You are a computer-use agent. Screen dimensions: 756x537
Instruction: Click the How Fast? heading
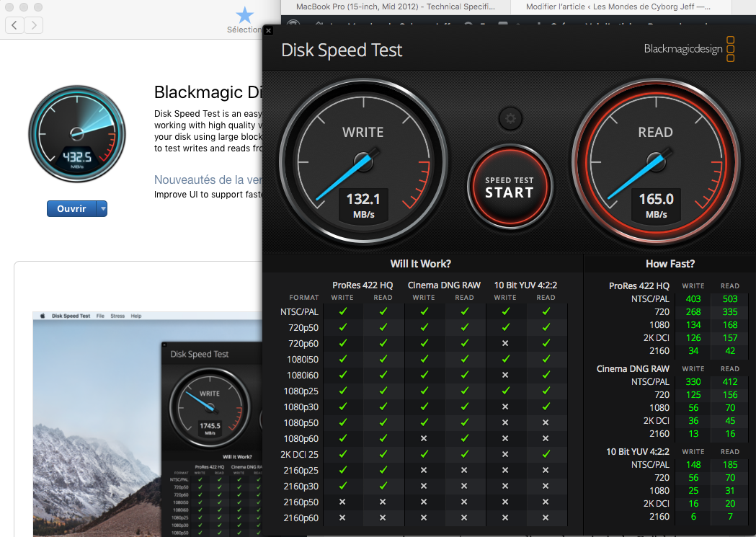[670, 264]
